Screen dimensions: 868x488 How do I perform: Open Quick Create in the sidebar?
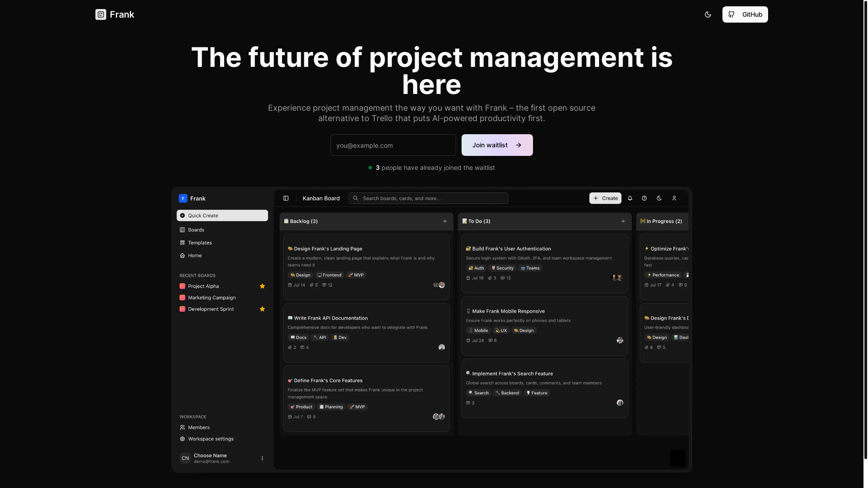coord(222,216)
